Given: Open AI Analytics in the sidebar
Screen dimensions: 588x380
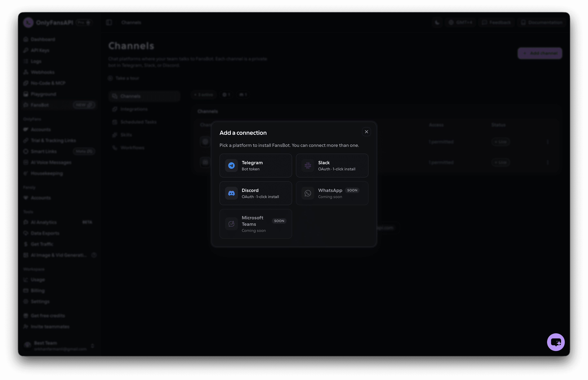Looking at the screenshot, I should tap(59, 222).
